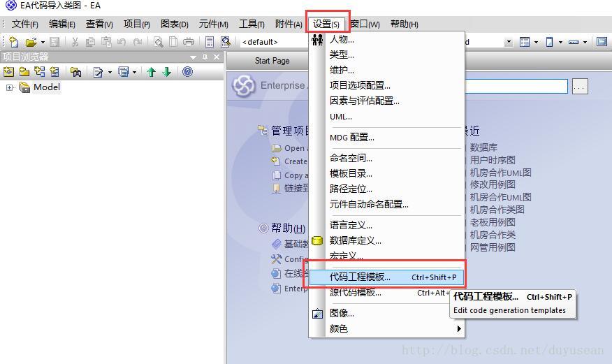Viewport: 612px width, 364px height.
Task: Click the Help icon in project browser
Action: click(x=188, y=72)
